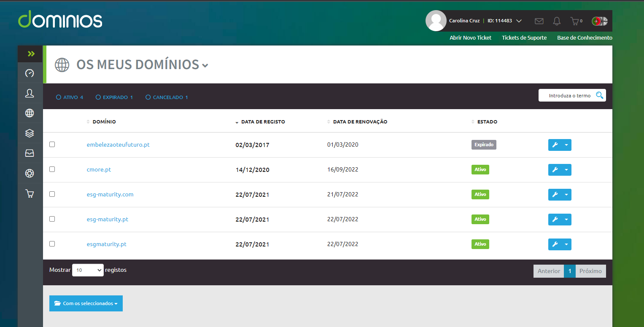Open the stacked layers sidebar icon
644x327 pixels.
pyautogui.click(x=30, y=133)
